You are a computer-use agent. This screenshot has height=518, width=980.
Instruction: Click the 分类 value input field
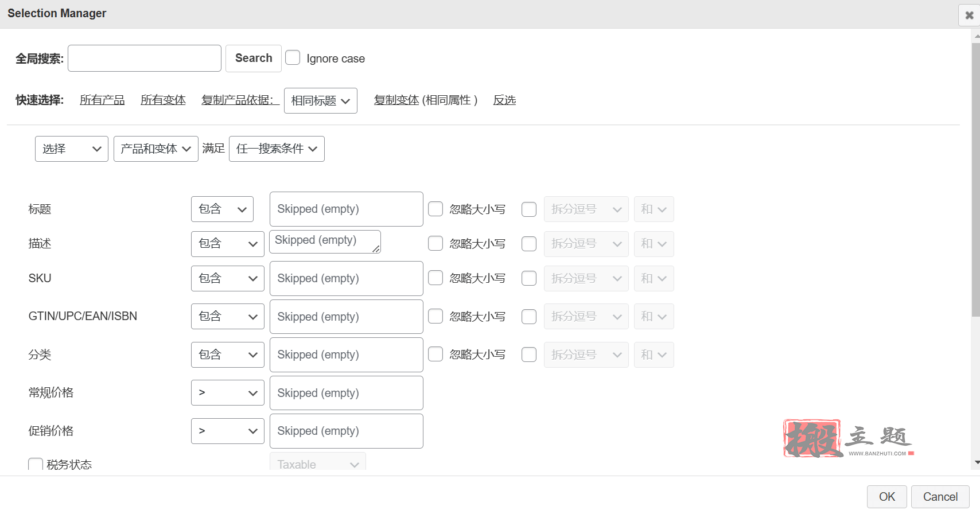(x=347, y=355)
